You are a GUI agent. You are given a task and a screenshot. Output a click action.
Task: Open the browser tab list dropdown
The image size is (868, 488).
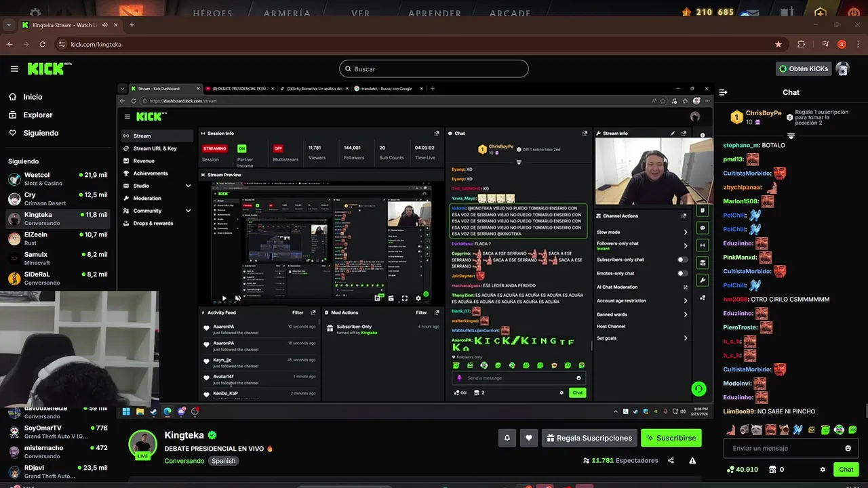point(9,25)
